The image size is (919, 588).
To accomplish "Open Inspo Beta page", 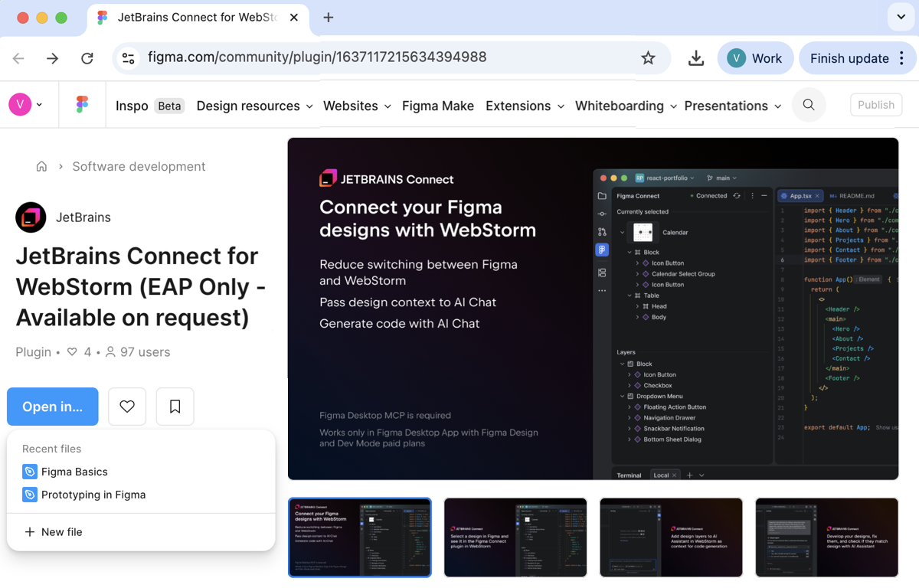I will [x=149, y=106].
